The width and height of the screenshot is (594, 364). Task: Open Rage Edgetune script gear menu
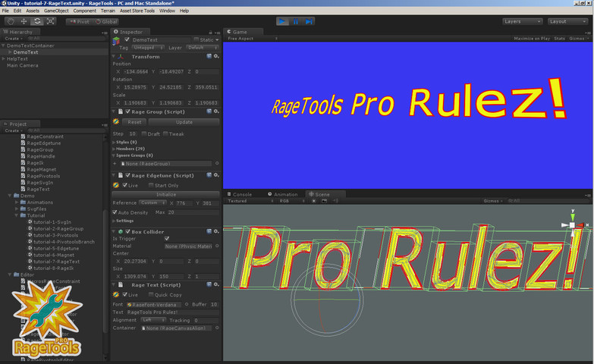coord(216,175)
